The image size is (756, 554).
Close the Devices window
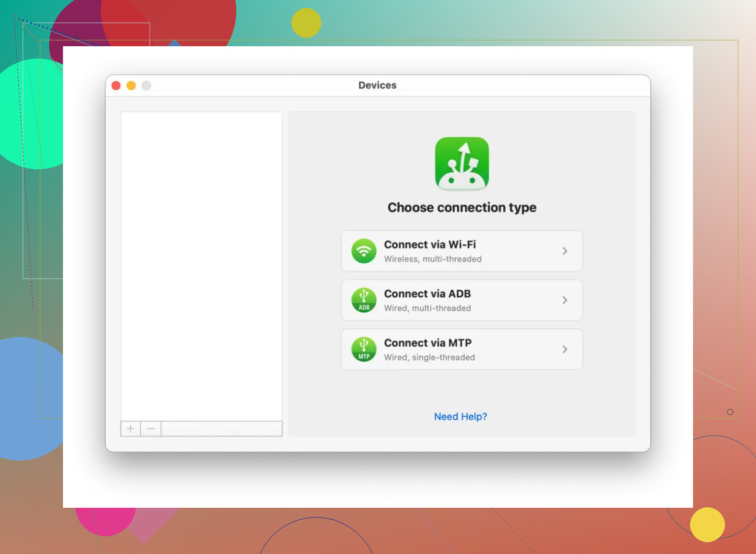(x=116, y=86)
